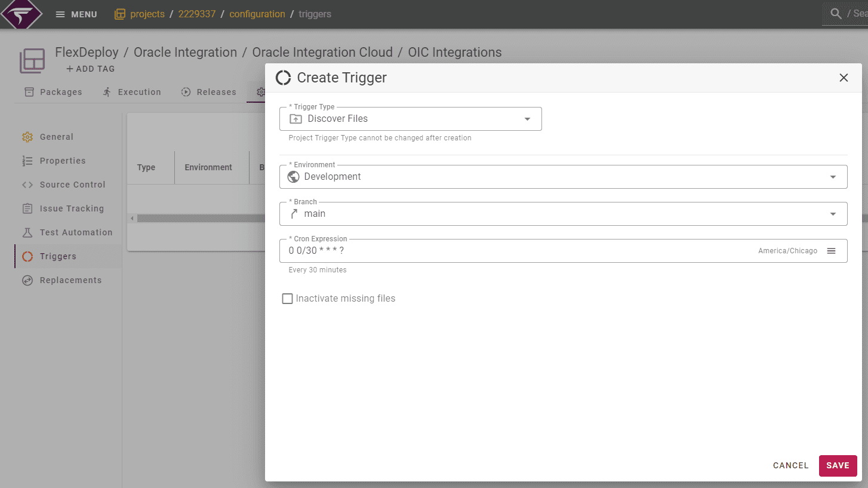Click the FlexDeploy logo icon
The image size is (868, 488).
click(21, 13)
